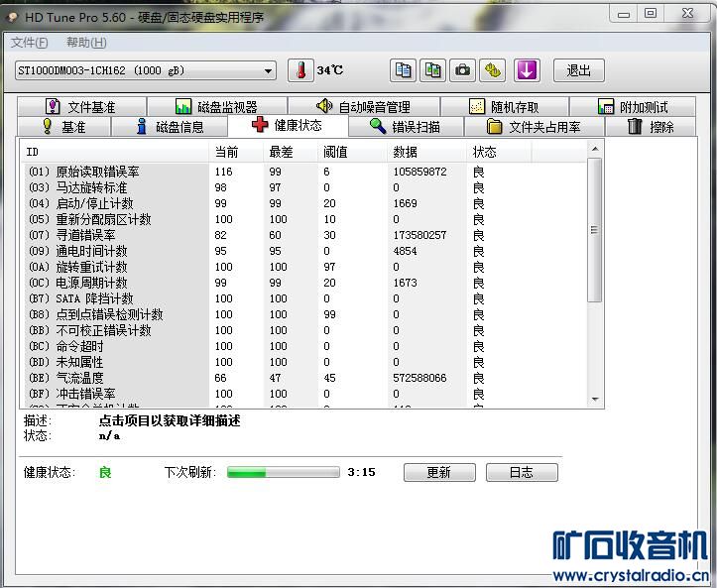Click the 状态 column header
This screenshot has height=588, width=717.
500,152
